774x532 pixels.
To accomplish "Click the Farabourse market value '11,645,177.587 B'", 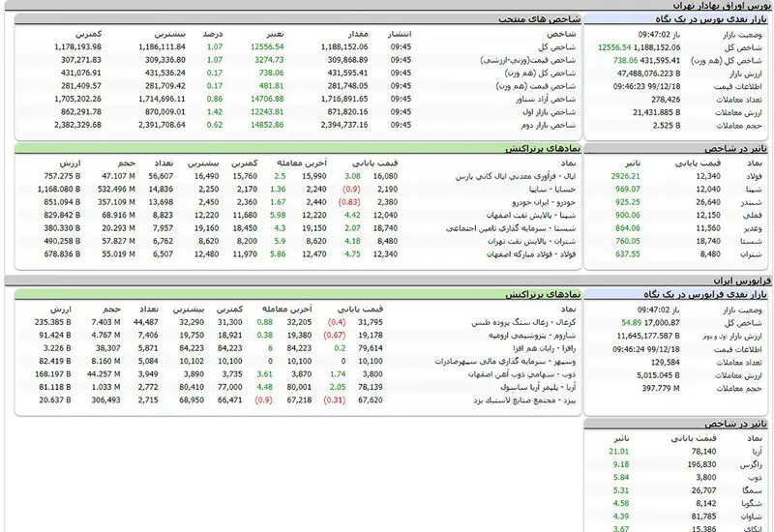I will (x=648, y=336).
